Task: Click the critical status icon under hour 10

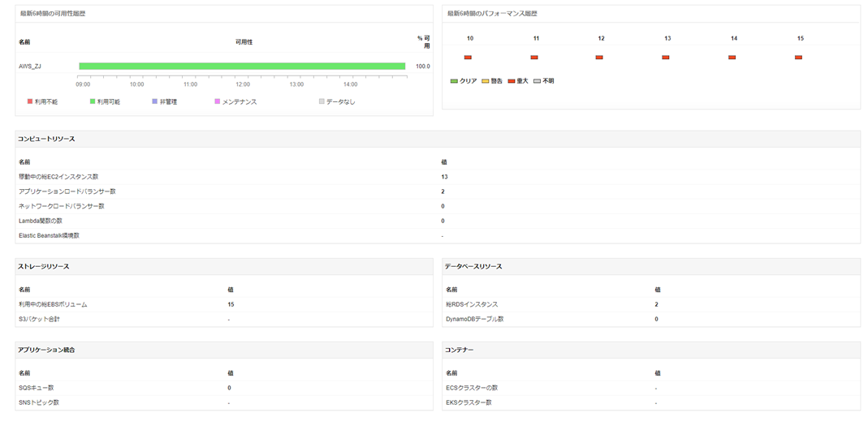Action: (x=468, y=58)
